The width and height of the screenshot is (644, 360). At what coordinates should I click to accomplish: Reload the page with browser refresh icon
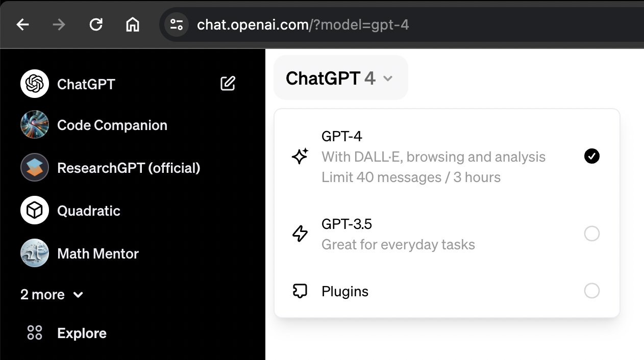pyautogui.click(x=96, y=24)
